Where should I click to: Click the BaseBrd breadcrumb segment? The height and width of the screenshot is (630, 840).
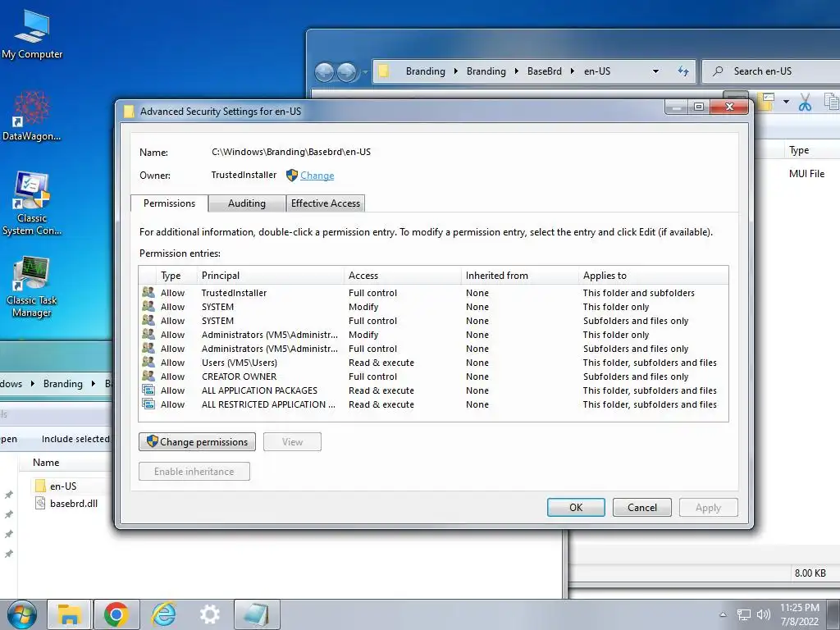coord(545,71)
